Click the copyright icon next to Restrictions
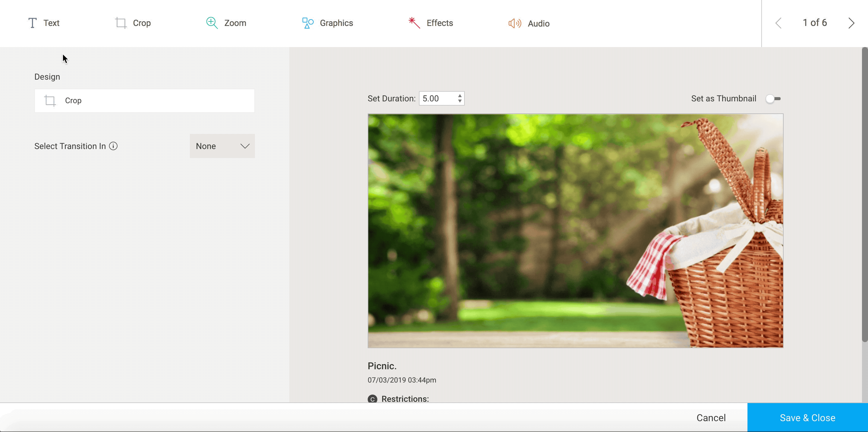Image resolution: width=868 pixels, height=432 pixels. [x=372, y=399]
